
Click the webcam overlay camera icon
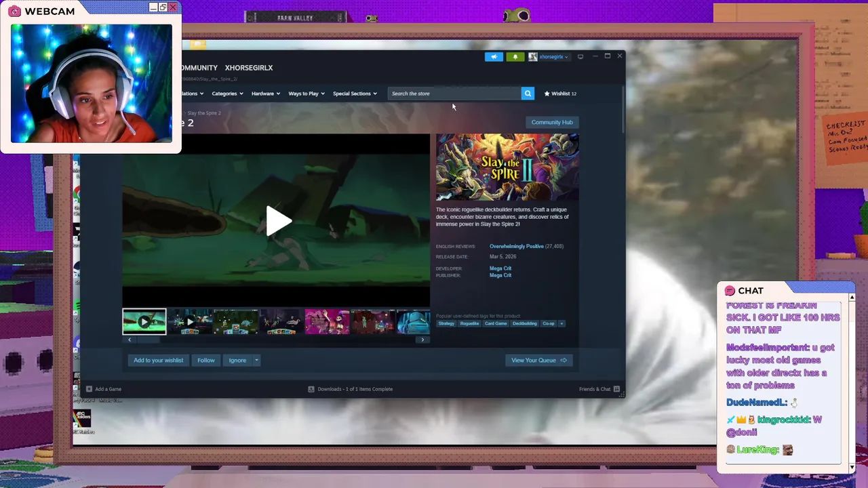14,12
